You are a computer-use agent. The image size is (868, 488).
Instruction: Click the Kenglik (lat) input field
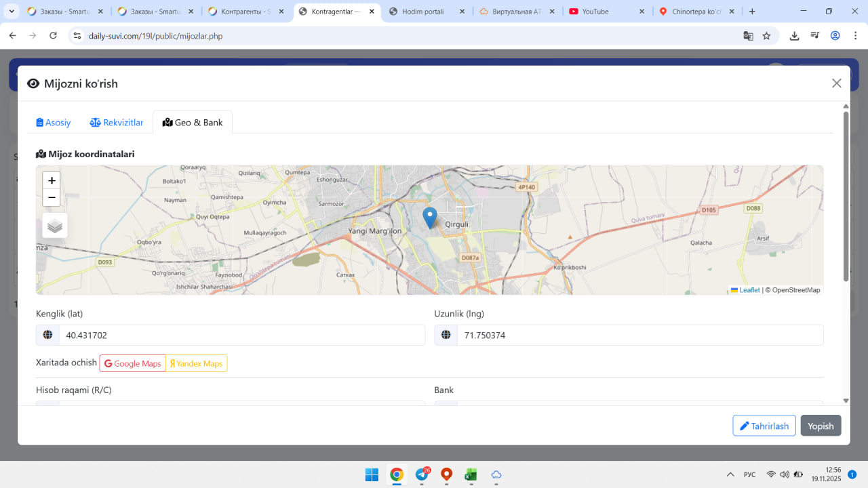(x=241, y=335)
